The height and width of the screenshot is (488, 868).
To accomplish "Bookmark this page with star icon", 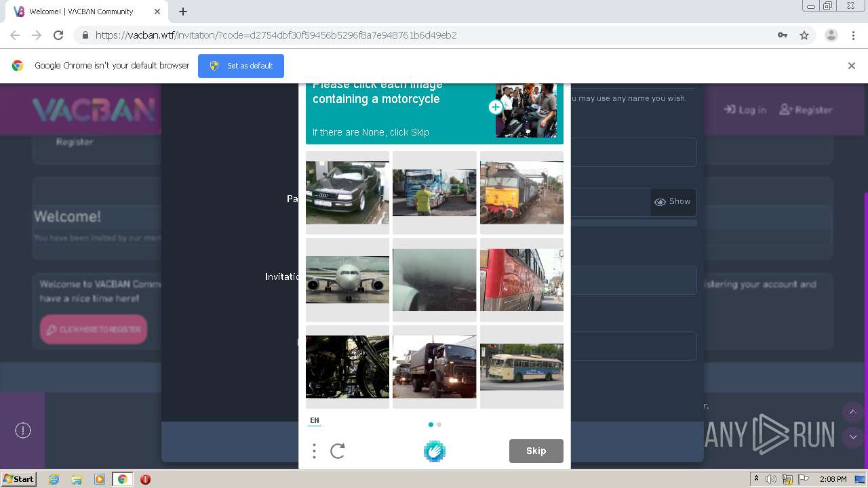I will click(x=804, y=35).
